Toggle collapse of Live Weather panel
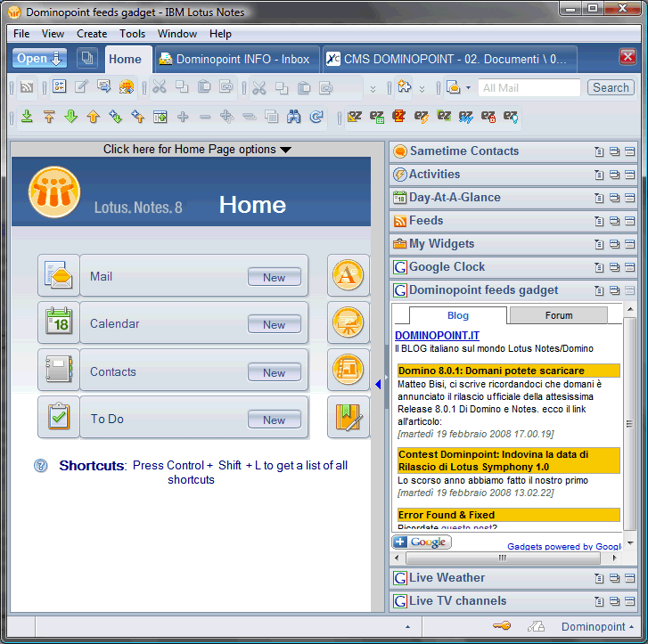The width and height of the screenshot is (648, 644). point(629,578)
